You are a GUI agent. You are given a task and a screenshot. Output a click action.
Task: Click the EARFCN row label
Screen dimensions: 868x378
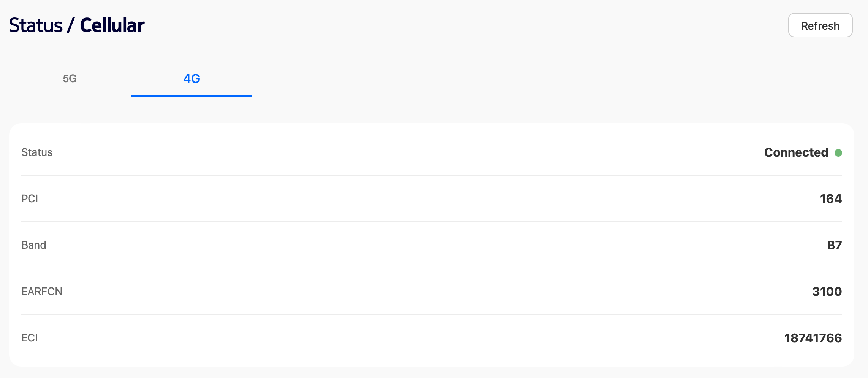(42, 292)
